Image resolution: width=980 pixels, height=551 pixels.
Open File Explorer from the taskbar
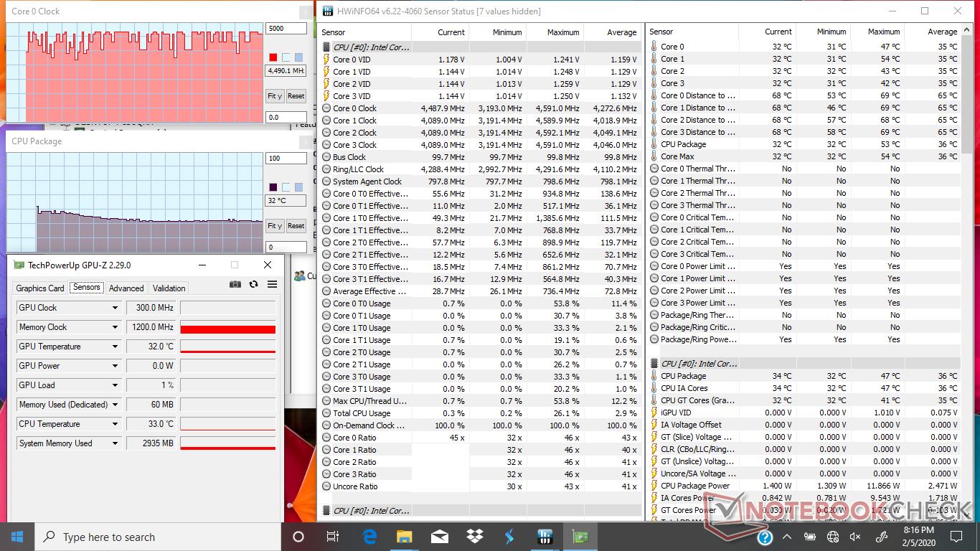point(405,537)
